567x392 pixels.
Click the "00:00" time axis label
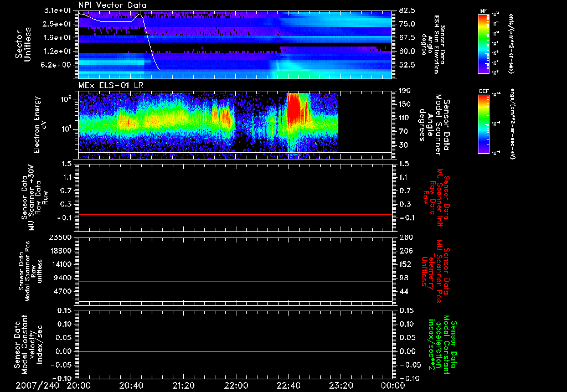coord(394,385)
